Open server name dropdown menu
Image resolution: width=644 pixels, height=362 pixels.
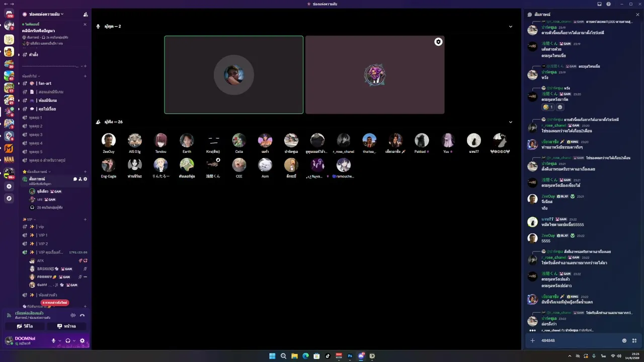point(46,14)
